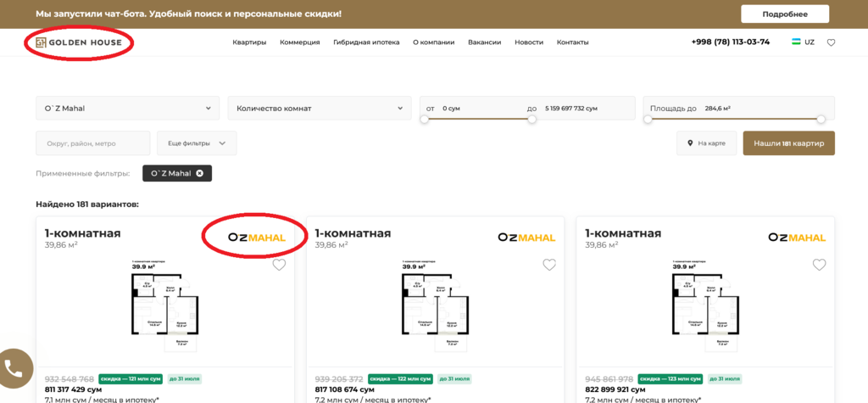This screenshot has width=868, height=403.
Task: Favorite the third apartment card
Action: (x=819, y=265)
